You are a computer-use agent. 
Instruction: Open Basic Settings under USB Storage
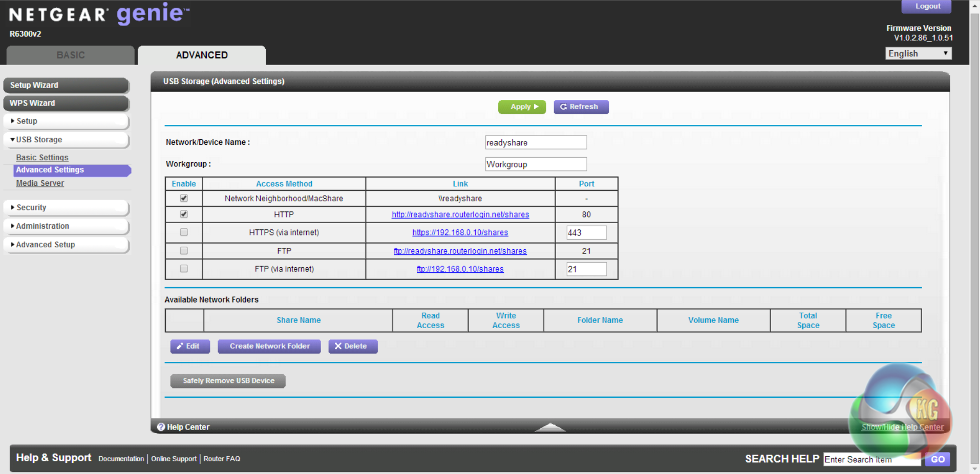42,158
